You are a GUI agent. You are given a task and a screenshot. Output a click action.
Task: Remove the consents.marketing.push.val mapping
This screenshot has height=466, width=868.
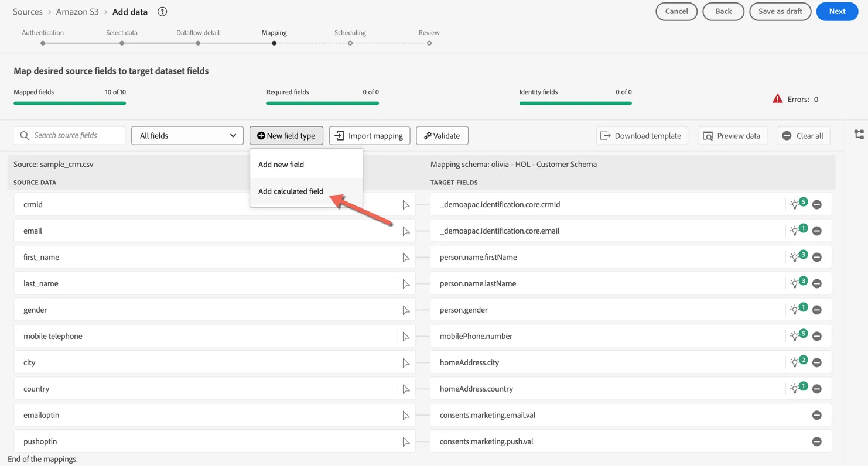pos(817,442)
